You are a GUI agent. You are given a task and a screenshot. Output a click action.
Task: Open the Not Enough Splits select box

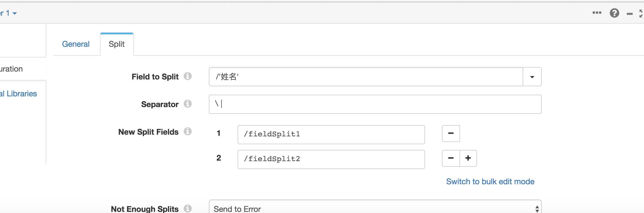(375, 207)
